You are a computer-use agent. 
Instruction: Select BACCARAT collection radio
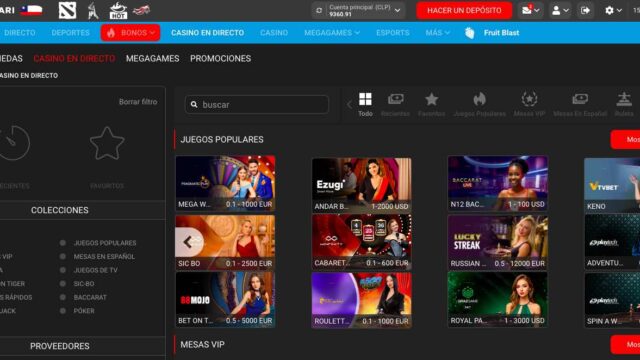(62, 297)
